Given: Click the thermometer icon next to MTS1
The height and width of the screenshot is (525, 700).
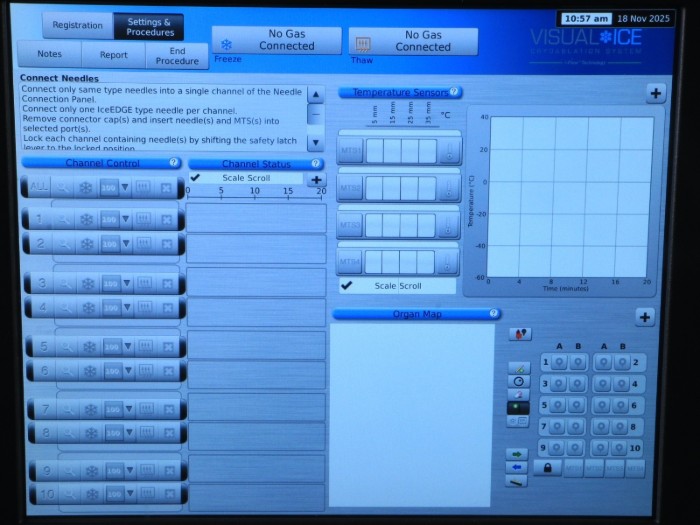Looking at the screenshot, I should tap(449, 152).
